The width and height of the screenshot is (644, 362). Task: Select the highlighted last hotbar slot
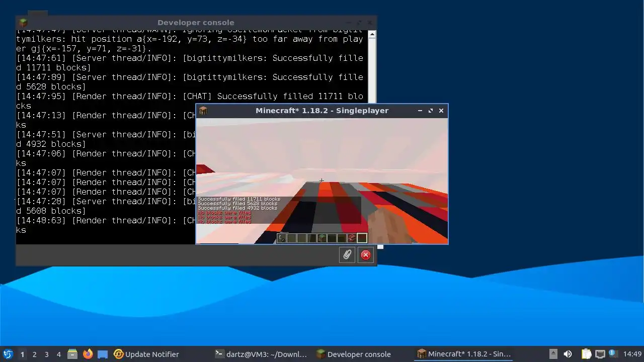362,238
